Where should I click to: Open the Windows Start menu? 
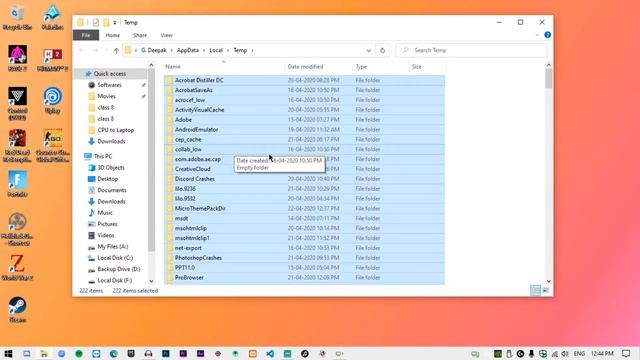pyautogui.click(x=8, y=353)
